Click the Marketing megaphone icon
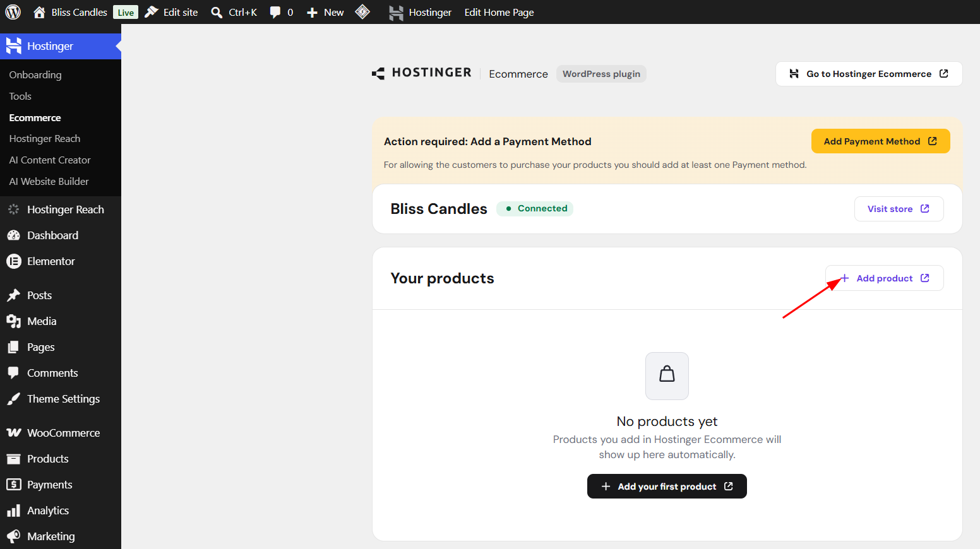This screenshot has height=549, width=980. pos(13,536)
